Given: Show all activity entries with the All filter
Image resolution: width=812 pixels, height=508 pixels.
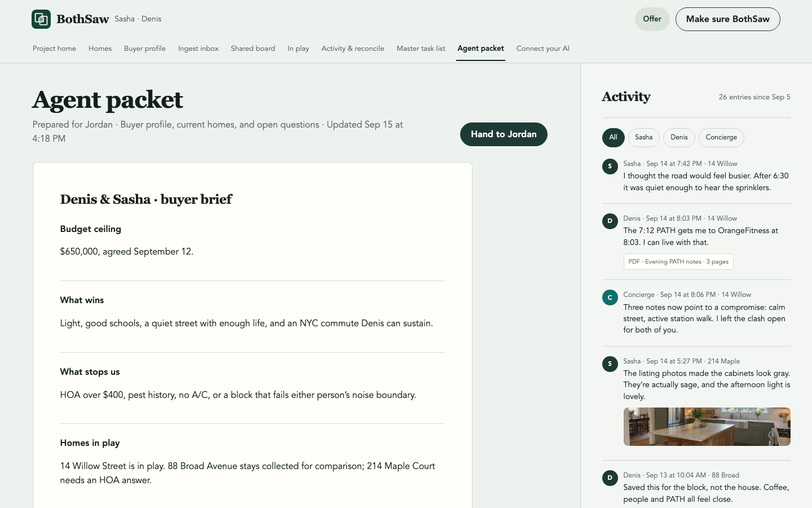Looking at the screenshot, I should (x=613, y=137).
